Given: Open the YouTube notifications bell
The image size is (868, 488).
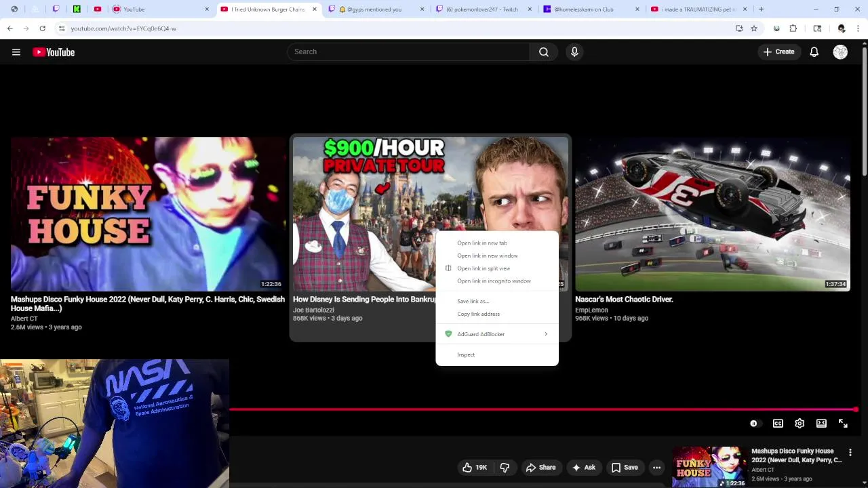Looking at the screenshot, I should pyautogui.click(x=814, y=52).
